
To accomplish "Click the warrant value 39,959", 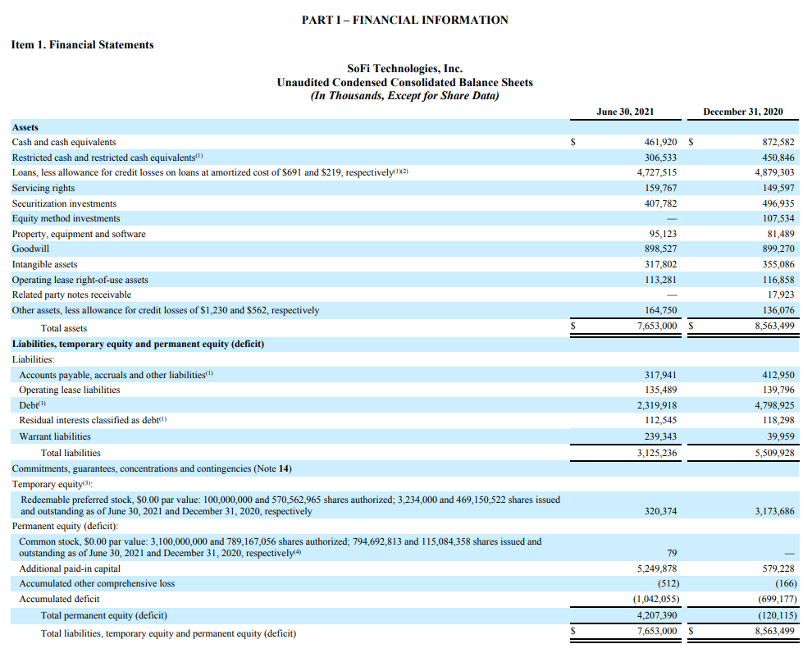I will pos(780,436).
